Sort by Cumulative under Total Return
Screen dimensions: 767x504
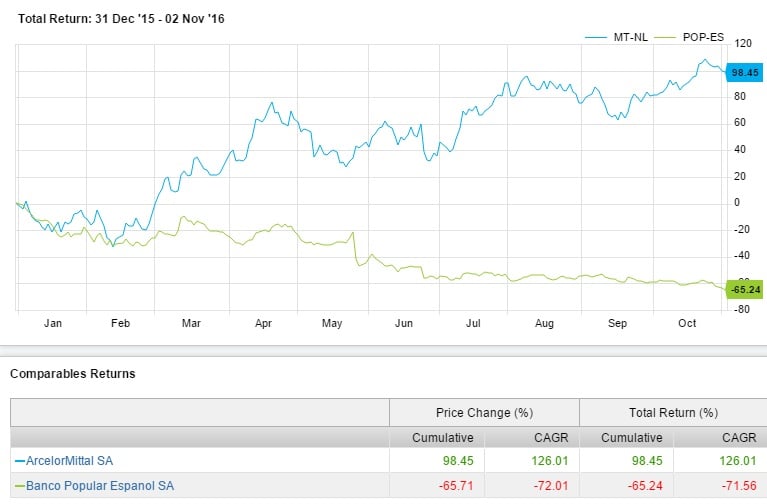click(632, 438)
